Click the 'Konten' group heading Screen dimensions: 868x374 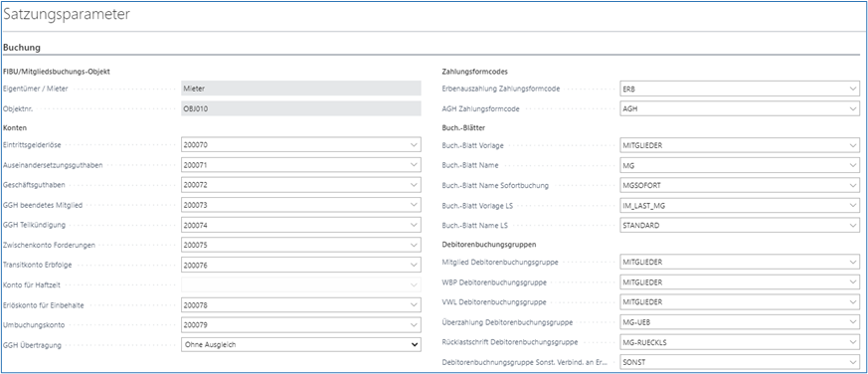coord(16,127)
